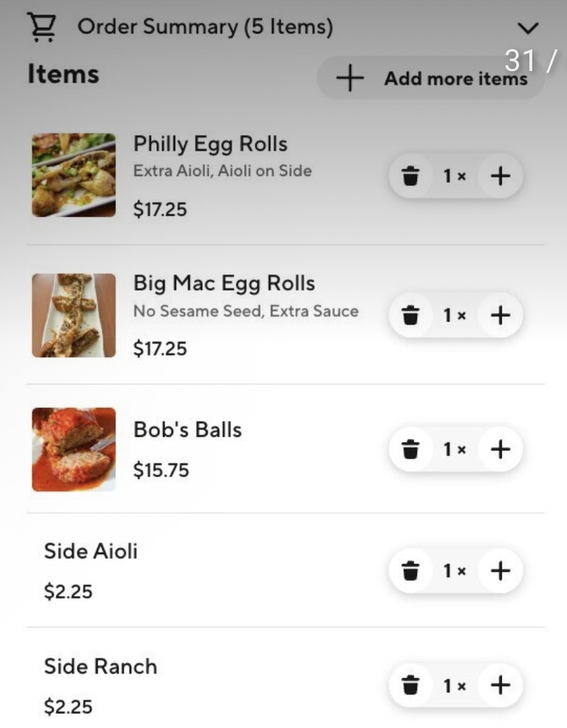The height and width of the screenshot is (728, 567).
Task: Increase Bob's Balls quantity
Action: click(x=500, y=449)
